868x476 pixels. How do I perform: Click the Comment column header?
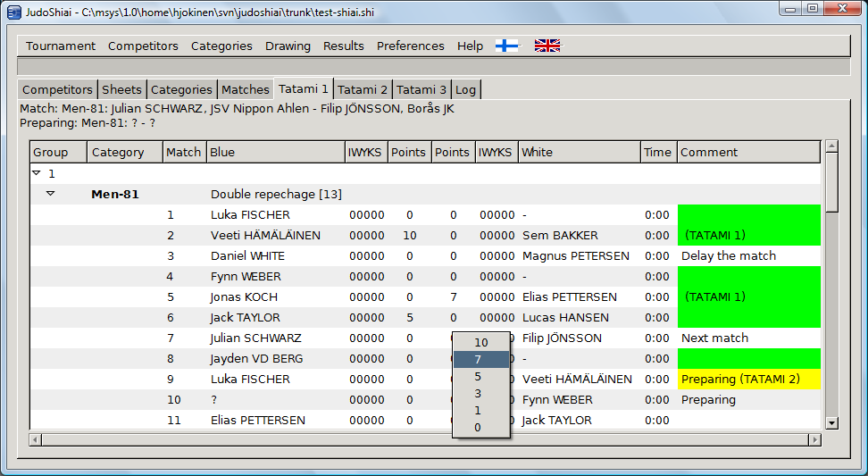709,152
